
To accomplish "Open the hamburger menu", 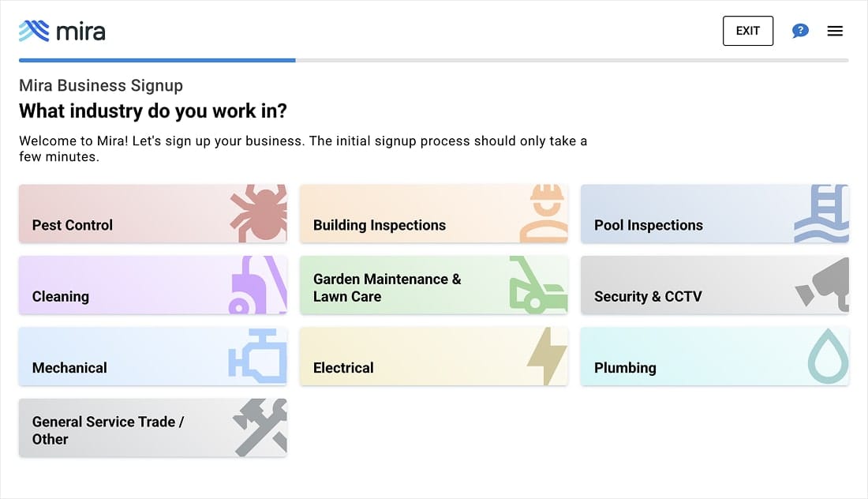I will [x=835, y=31].
